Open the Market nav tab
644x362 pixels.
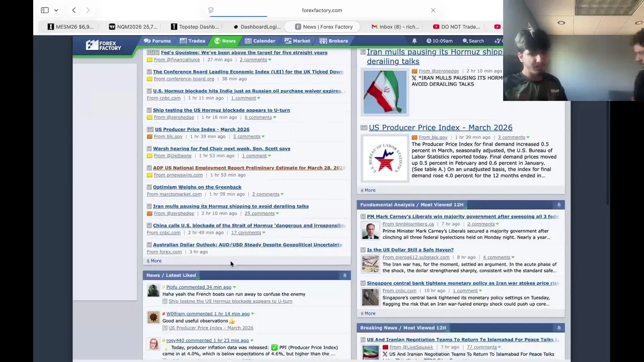[297, 41]
